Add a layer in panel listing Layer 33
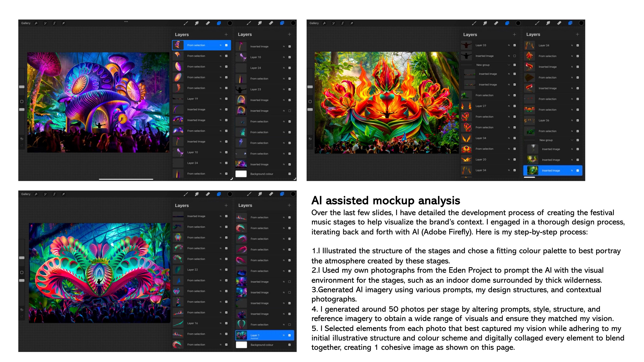The width and height of the screenshot is (644, 362). (515, 35)
